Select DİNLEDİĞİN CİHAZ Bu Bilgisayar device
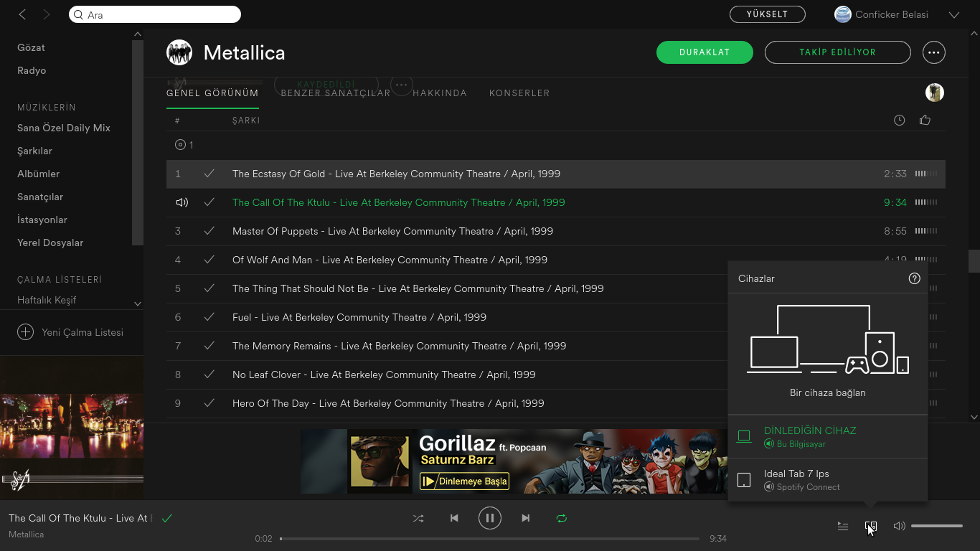Image resolution: width=980 pixels, height=551 pixels. click(x=828, y=436)
